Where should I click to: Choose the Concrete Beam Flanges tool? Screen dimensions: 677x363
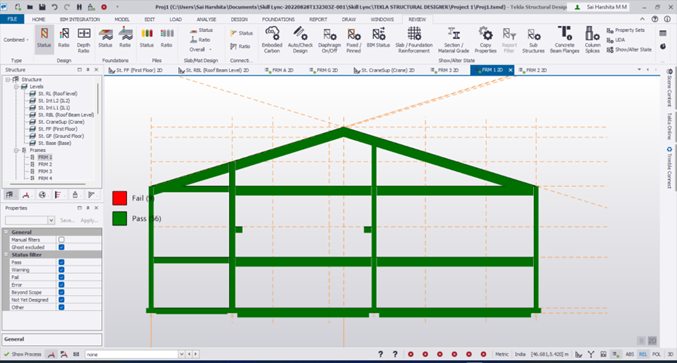click(564, 40)
